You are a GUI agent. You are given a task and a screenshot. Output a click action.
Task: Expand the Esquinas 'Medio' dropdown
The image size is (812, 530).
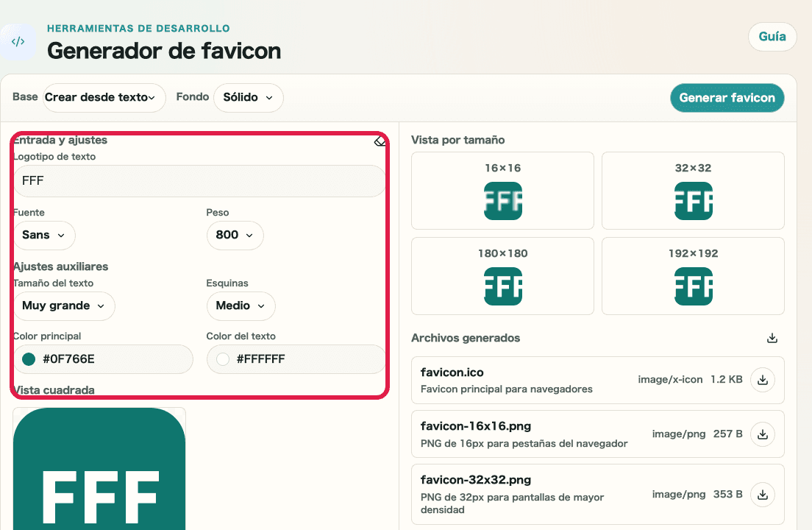pos(241,305)
